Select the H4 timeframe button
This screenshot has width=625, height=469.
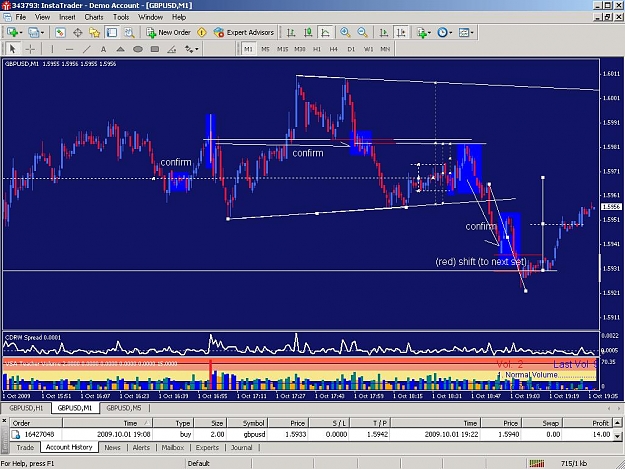[x=334, y=49]
